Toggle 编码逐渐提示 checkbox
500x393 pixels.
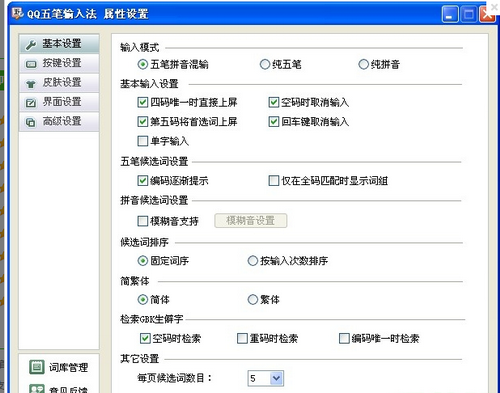coord(143,181)
